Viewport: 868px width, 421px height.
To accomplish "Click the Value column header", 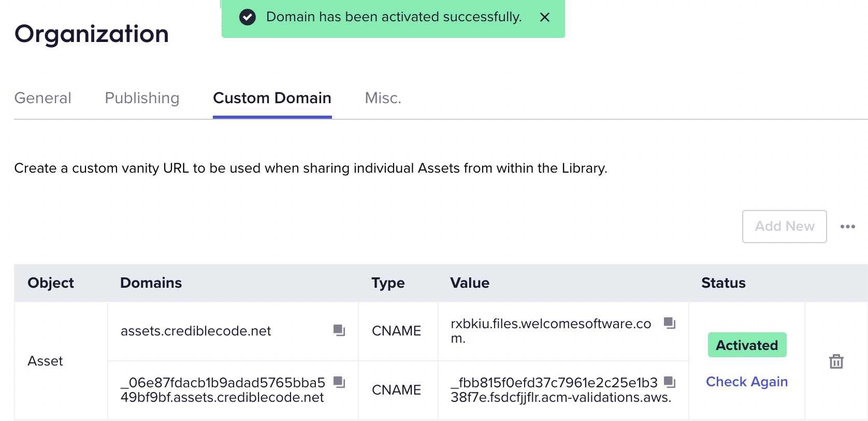I will (470, 283).
